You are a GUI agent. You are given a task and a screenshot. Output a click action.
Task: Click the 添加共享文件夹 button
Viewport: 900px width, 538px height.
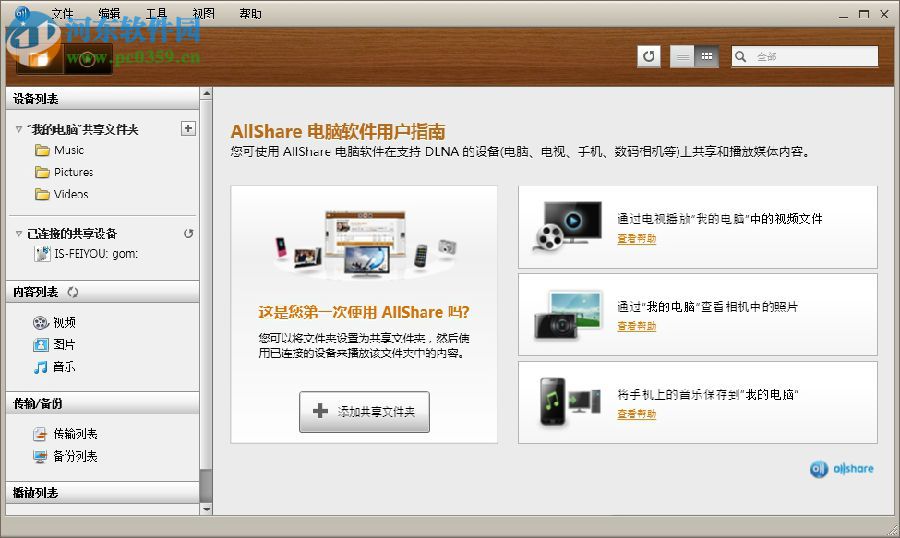364,412
